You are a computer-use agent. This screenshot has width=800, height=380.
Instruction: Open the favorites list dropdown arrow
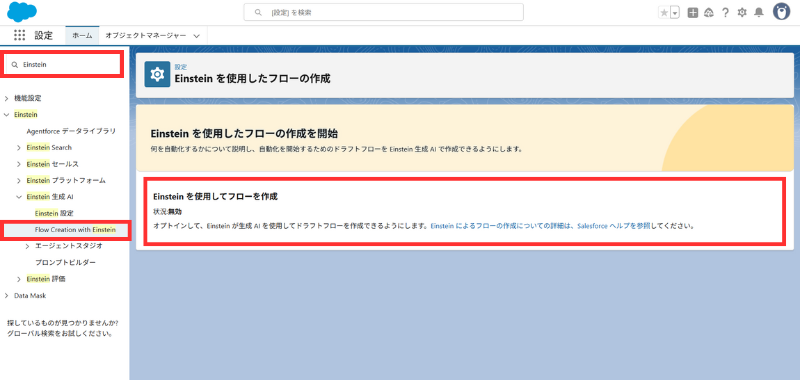tap(675, 13)
